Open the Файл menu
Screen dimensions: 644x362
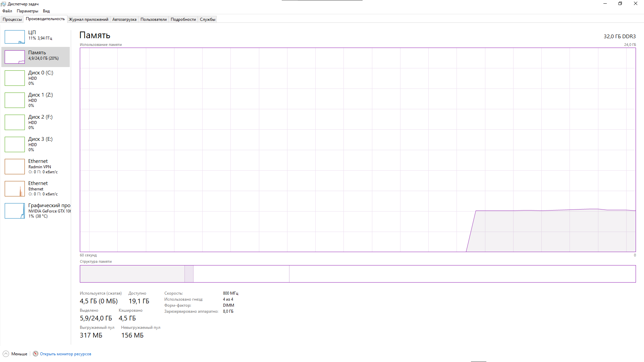(7, 11)
